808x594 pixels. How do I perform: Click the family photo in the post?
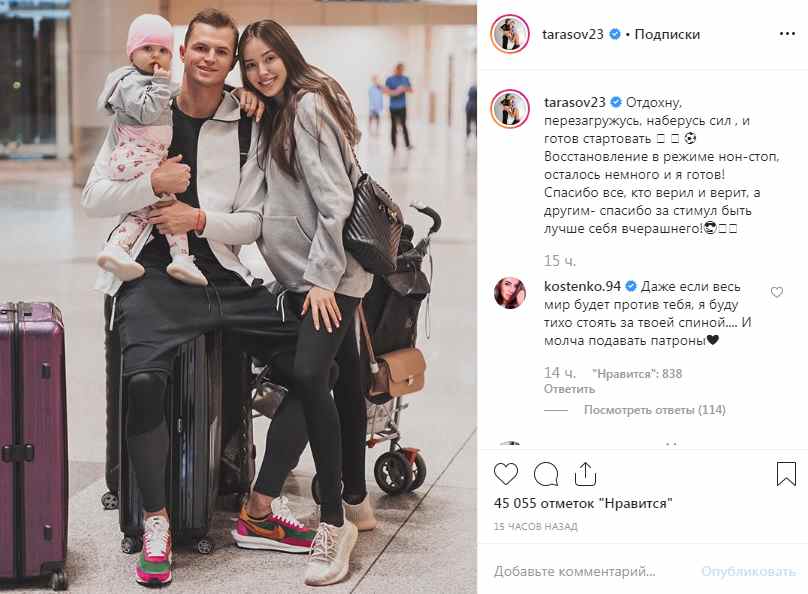[238, 297]
